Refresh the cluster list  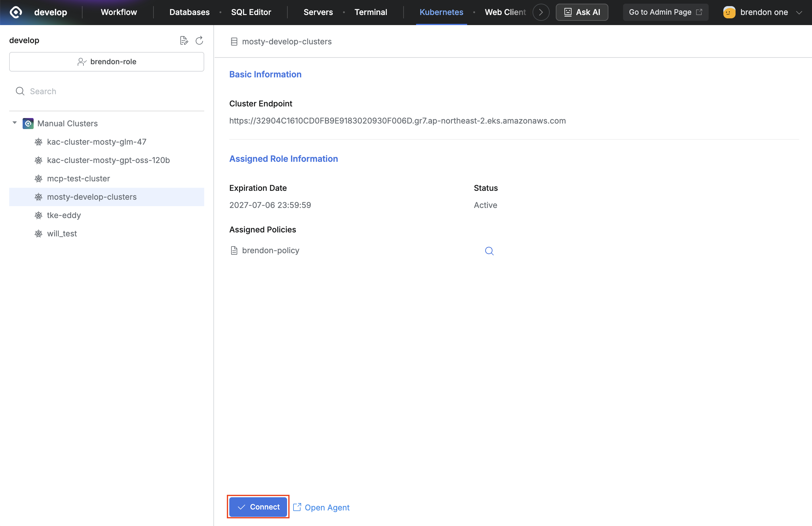[199, 41]
